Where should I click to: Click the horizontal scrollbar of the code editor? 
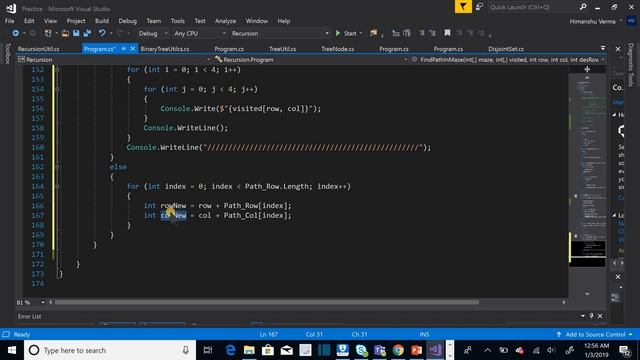(x=267, y=302)
